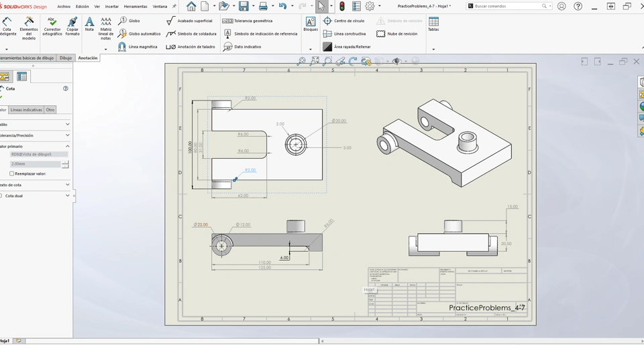Screen dimensions: 644x345
Task: Expand the Texto de cota section
Action: click(x=67, y=184)
